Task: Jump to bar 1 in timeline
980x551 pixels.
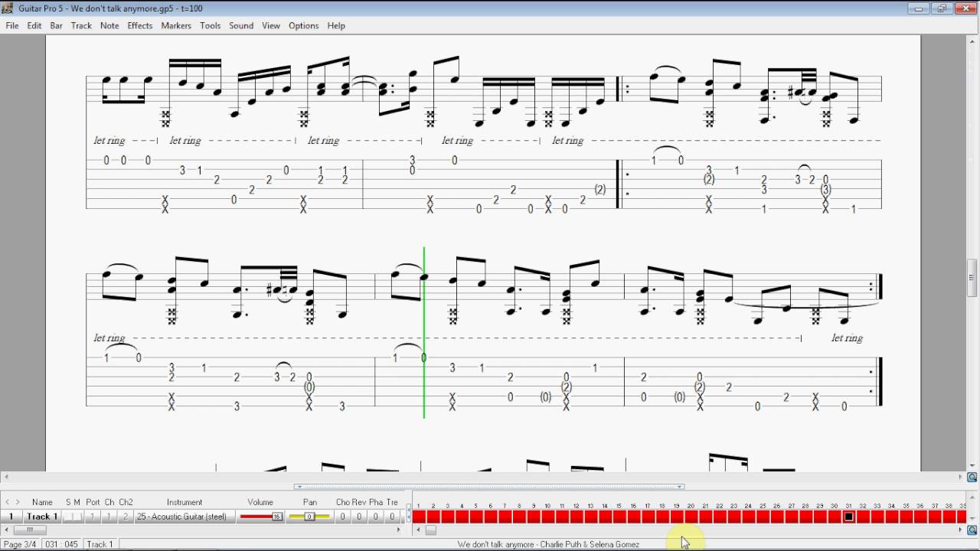Action: point(419,517)
